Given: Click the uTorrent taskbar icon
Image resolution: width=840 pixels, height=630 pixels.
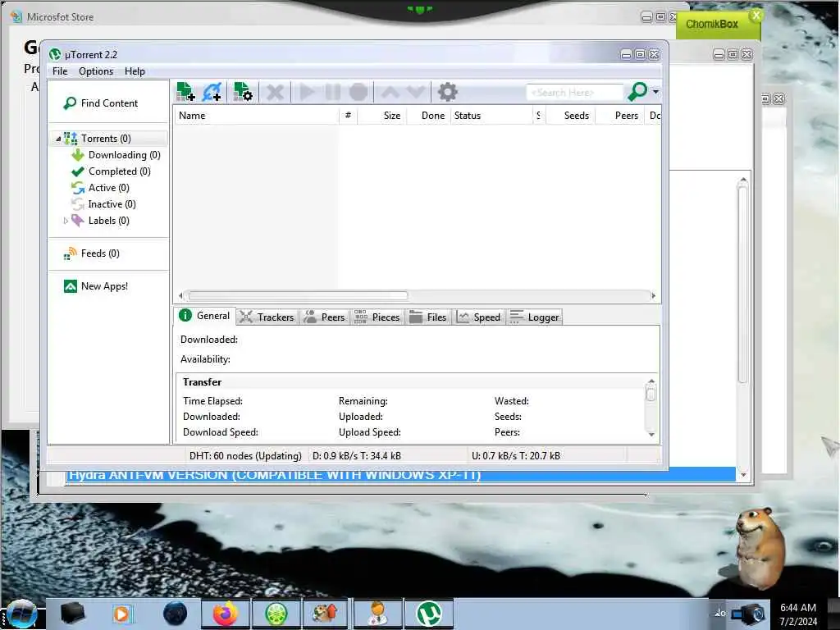Looking at the screenshot, I should click(429, 614).
